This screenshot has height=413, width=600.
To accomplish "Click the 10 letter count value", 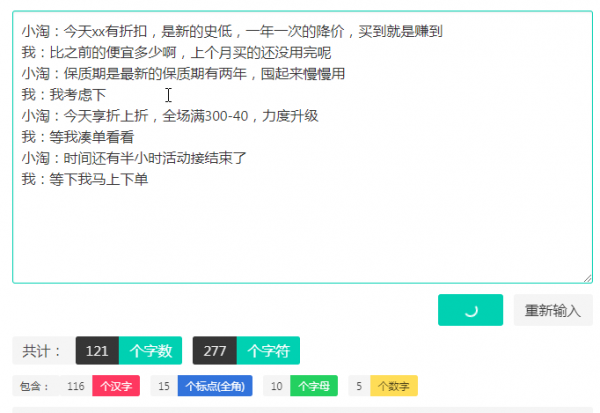I will (x=277, y=386).
